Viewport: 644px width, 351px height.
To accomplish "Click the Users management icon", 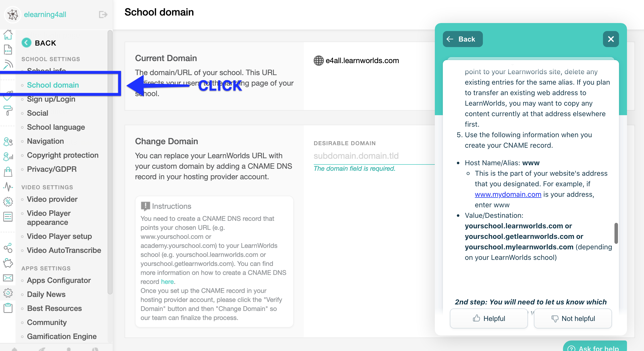I will (8, 142).
